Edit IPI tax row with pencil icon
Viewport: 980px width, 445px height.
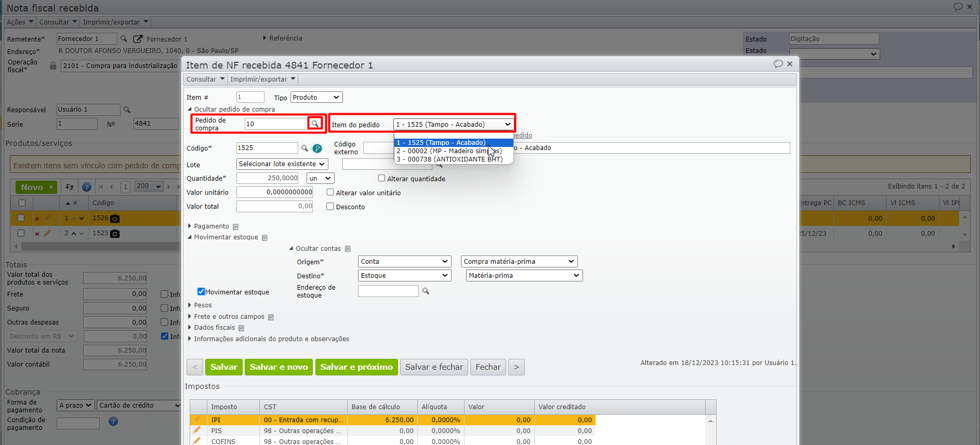196,419
